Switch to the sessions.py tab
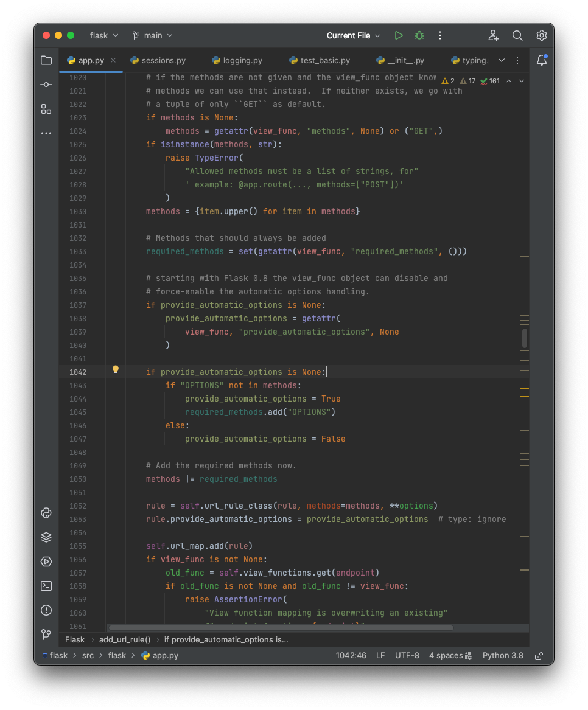 (158, 60)
